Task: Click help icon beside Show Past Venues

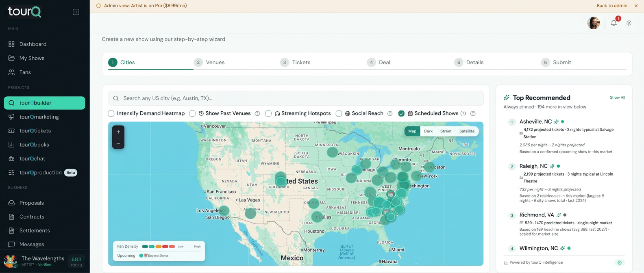Action: pos(257,114)
